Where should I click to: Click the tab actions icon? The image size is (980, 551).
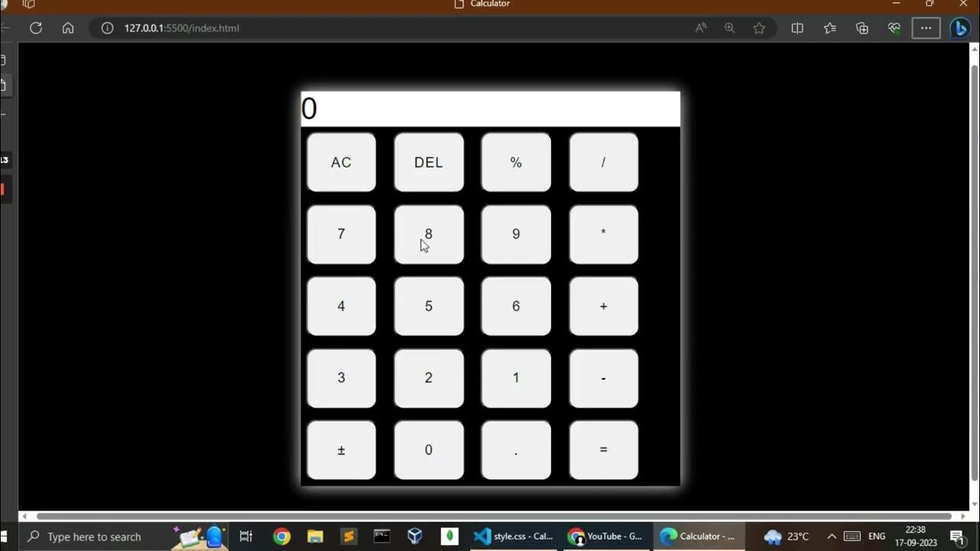click(x=29, y=4)
